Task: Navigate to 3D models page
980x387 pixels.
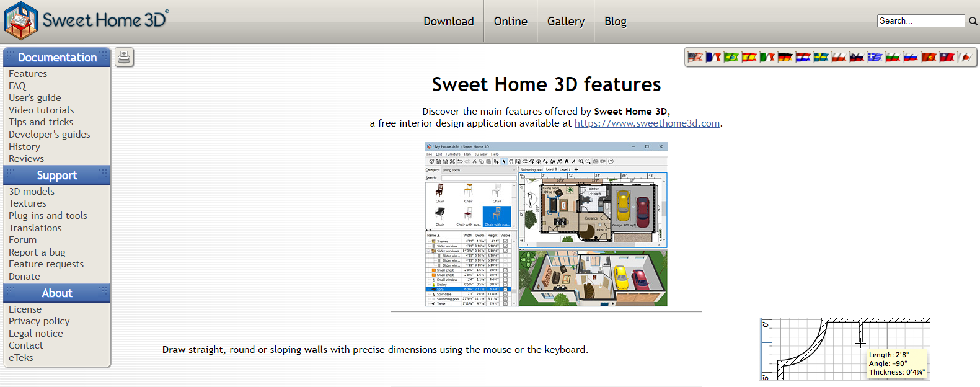Action: click(32, 192)
